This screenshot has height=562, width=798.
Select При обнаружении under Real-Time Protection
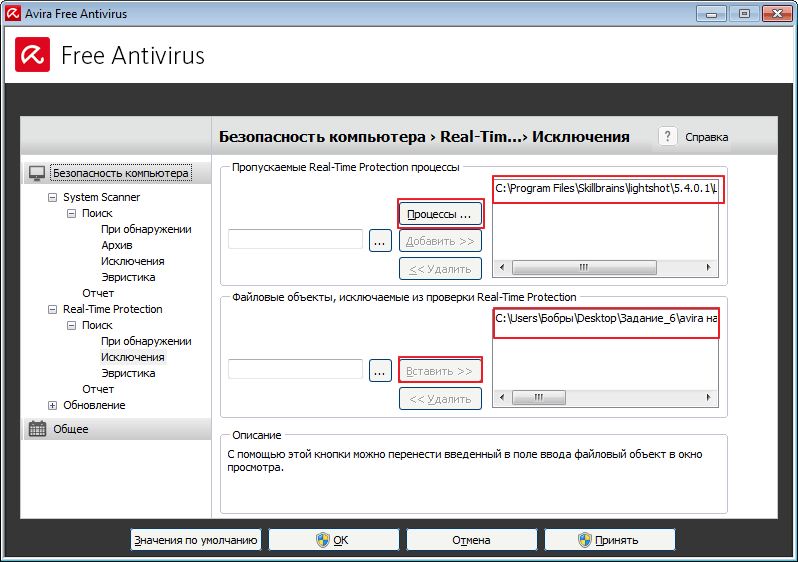point(146,341)
